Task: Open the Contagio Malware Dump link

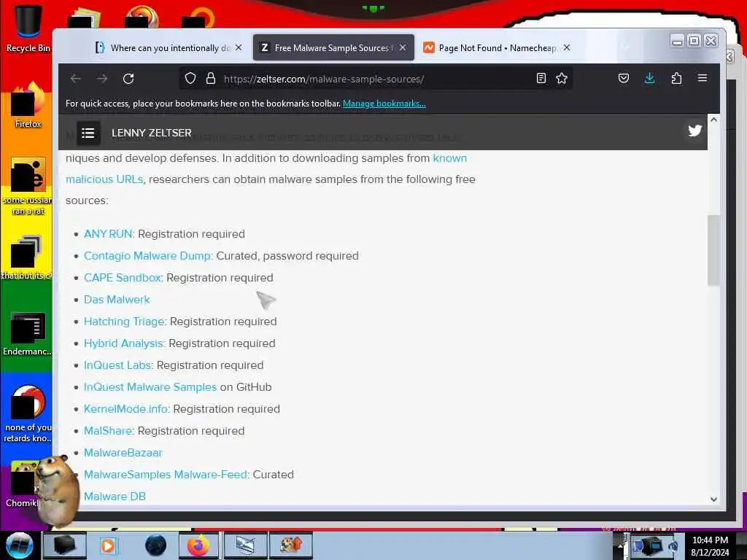Action: pos(147,256)
